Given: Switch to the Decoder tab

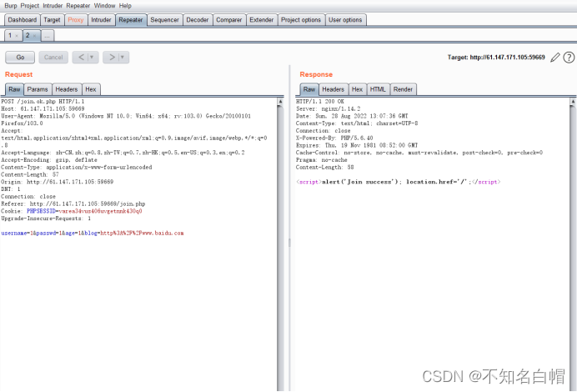Looking at the screenshot, I should [198, 20].
